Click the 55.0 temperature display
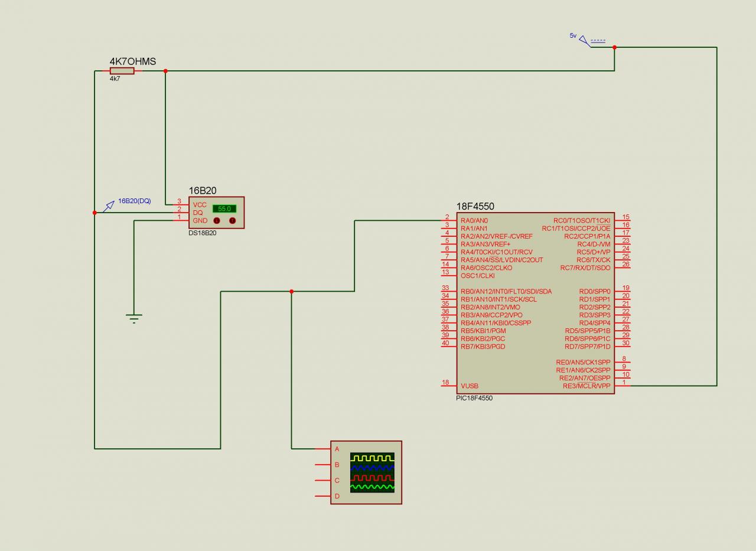756x551 pixels. pos(224,208)
